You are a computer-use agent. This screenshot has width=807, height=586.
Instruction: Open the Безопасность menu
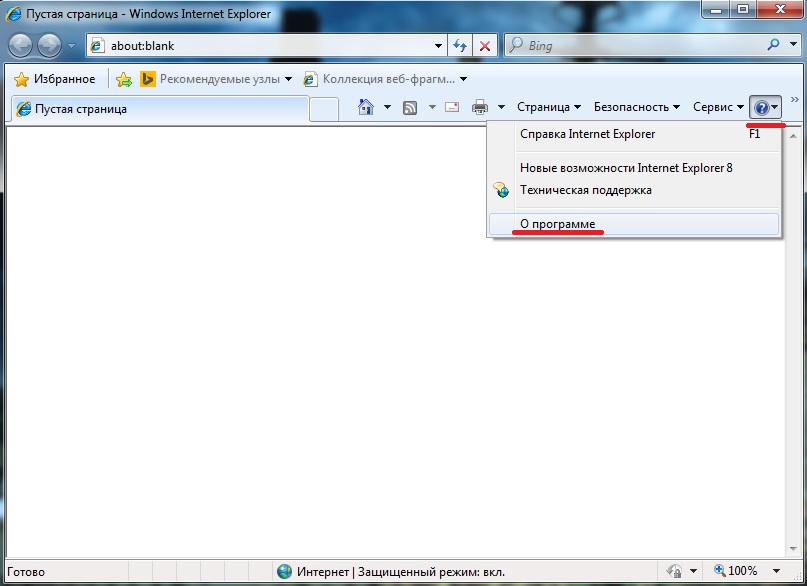point(637,107)
